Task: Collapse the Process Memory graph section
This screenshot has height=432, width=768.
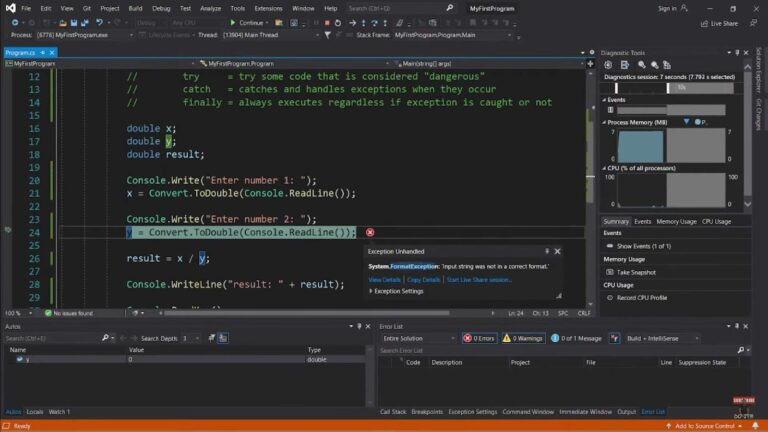Action: (x=604, y=122)
